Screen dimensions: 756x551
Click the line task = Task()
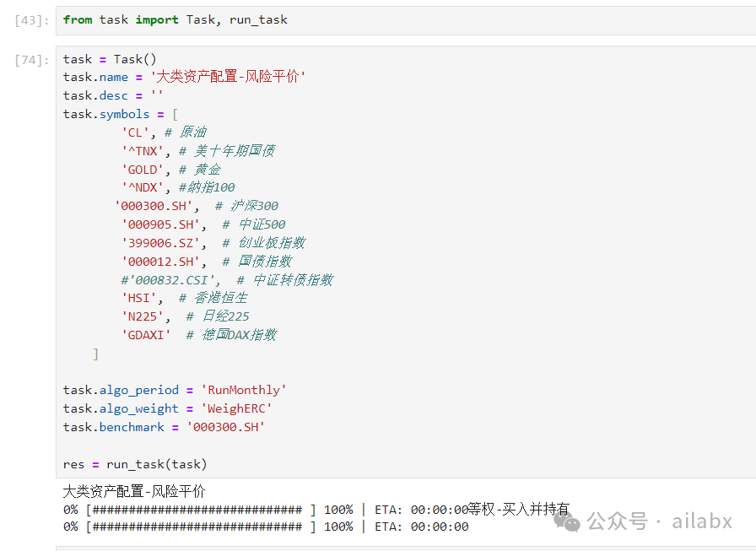point(110,59)
